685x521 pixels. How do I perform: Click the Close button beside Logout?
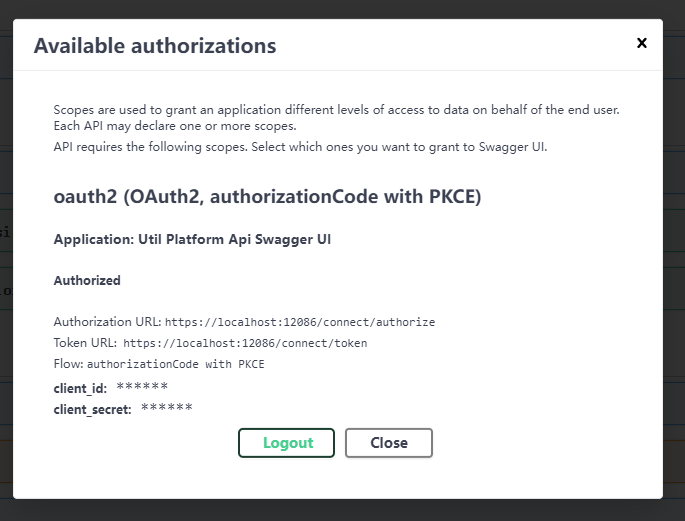389,443
